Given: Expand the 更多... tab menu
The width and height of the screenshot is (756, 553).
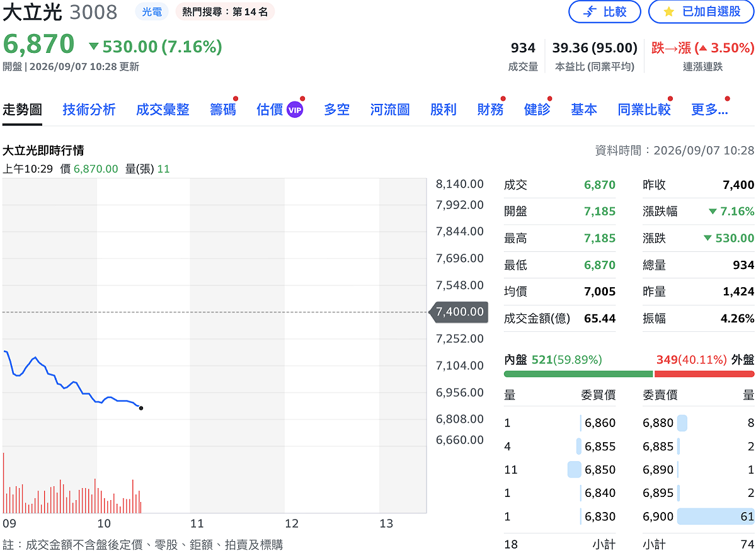Looking at the screenshot, I should coord(709,110).
